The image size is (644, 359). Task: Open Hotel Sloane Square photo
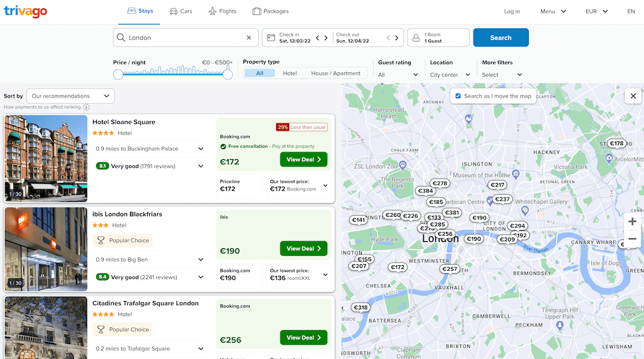pos(46,158)
